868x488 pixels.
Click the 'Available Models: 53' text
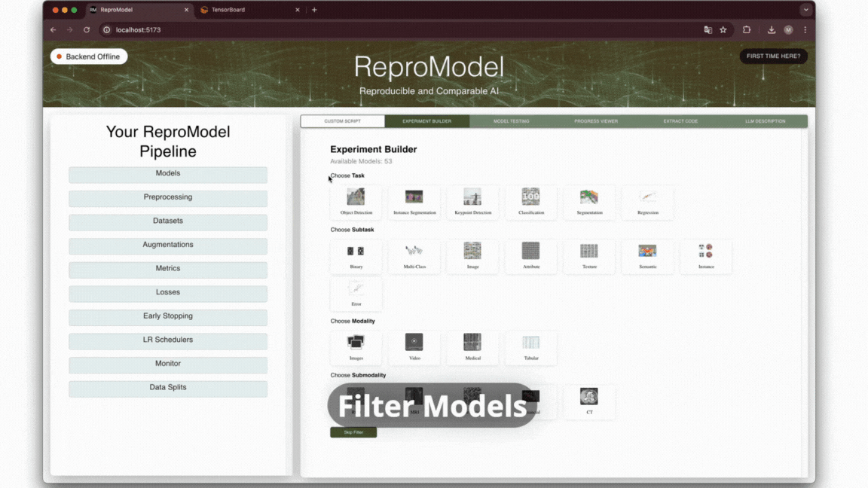point(361,162)
